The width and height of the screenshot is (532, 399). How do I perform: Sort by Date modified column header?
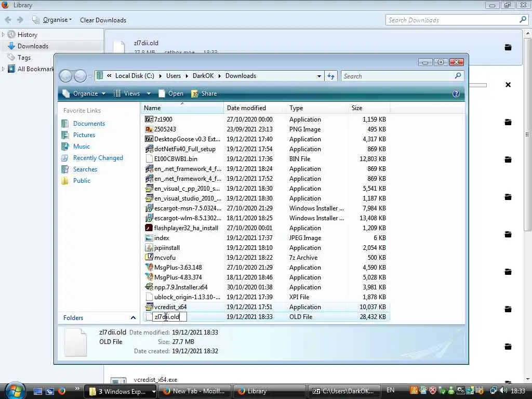[255, 108]
